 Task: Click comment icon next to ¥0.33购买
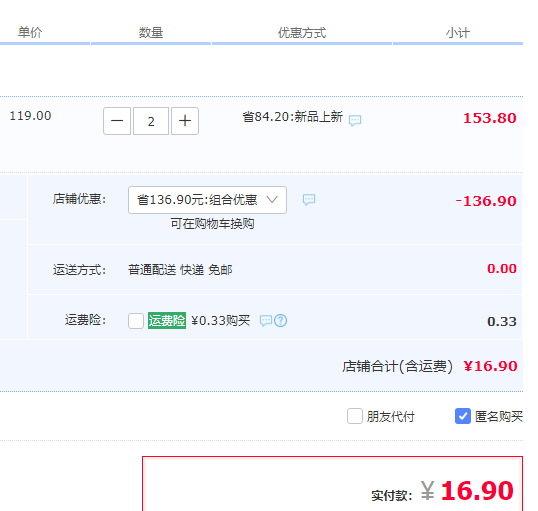tap(266, 321)
